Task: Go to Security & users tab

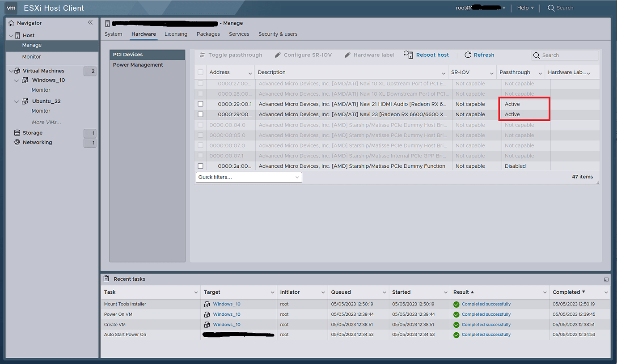Action: (278, 34)
